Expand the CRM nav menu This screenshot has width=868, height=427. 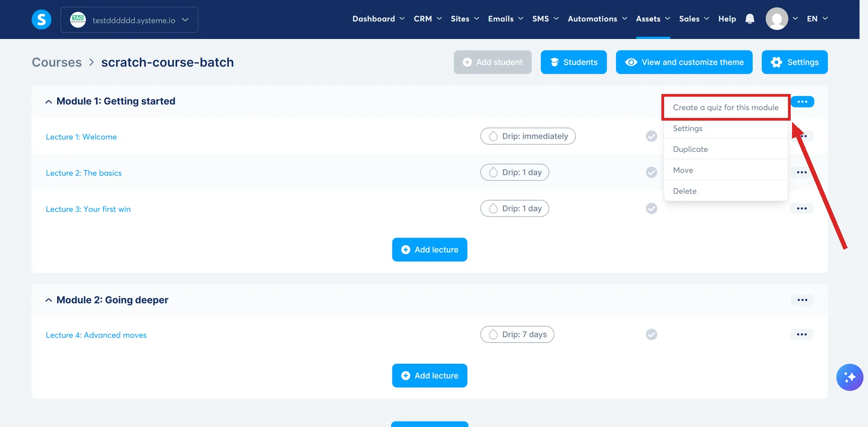[x=428, y=19]
